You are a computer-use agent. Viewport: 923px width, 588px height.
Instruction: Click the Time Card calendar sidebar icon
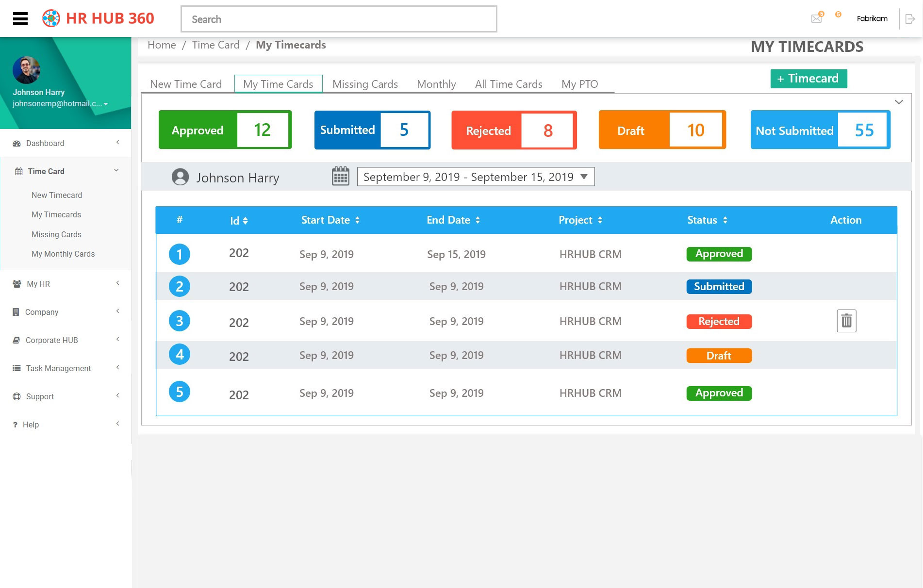click(x=19, y=171)
